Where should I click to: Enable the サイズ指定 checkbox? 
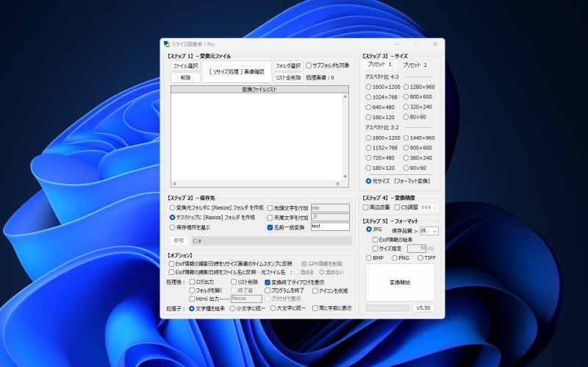click(387, 249)
